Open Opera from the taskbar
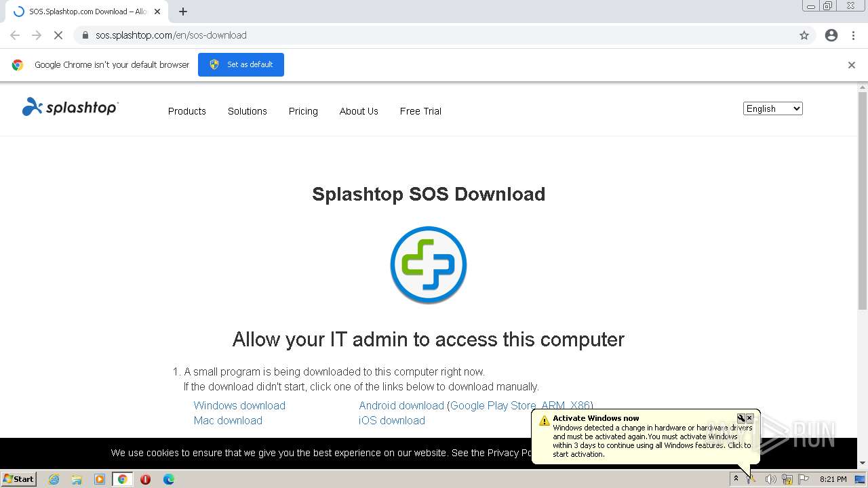Viewport: 868px width, 488px height. tap(145, 479)
